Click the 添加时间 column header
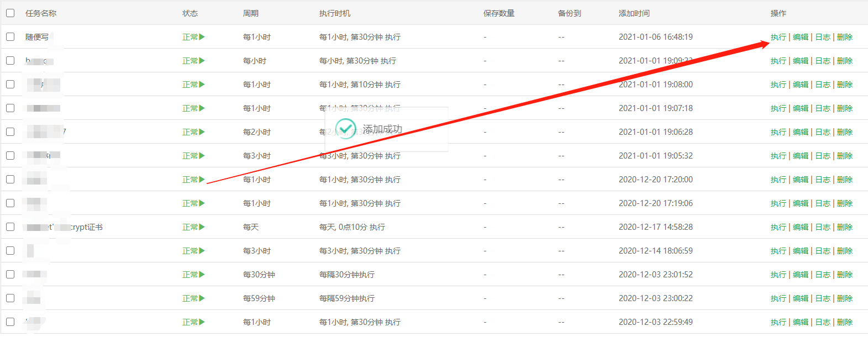The width and height of the screenshot is (868, 342). tap(634, 13)
